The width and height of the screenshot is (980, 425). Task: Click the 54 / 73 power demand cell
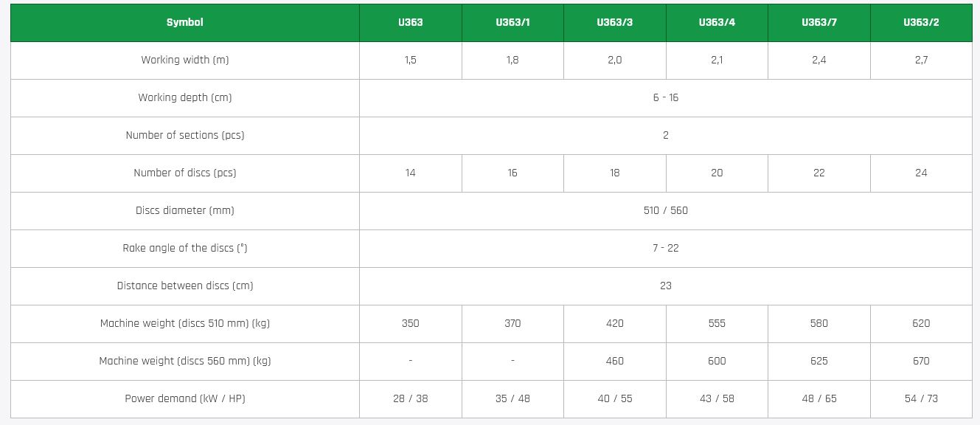pos(921,398)
